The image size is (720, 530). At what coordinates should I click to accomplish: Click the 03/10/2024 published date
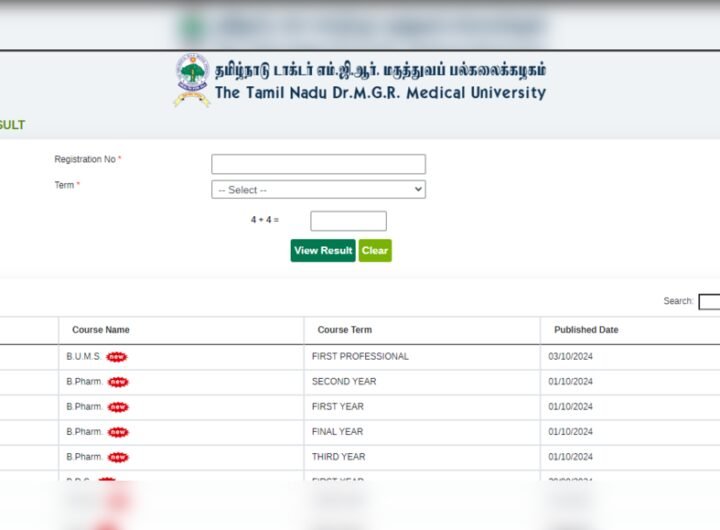click(570, 356)
